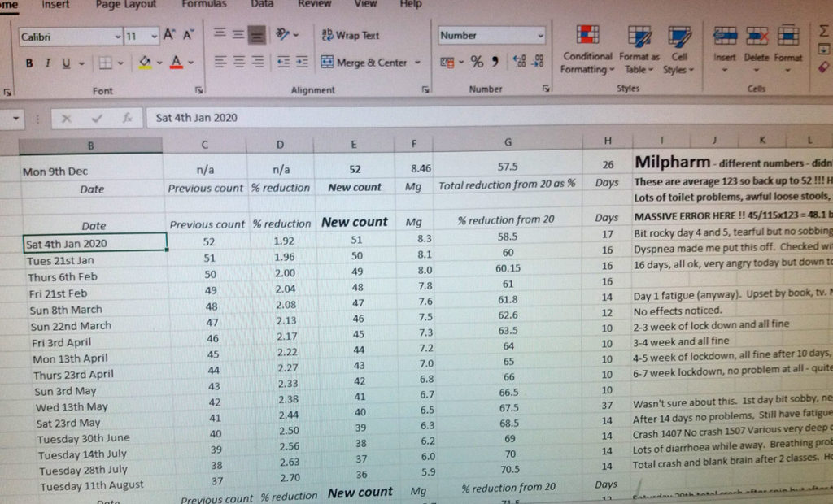The height and width of the screenshot is (504, 833).
Task: Open Number dialog launcher
Action: click(x=546, y=88)
